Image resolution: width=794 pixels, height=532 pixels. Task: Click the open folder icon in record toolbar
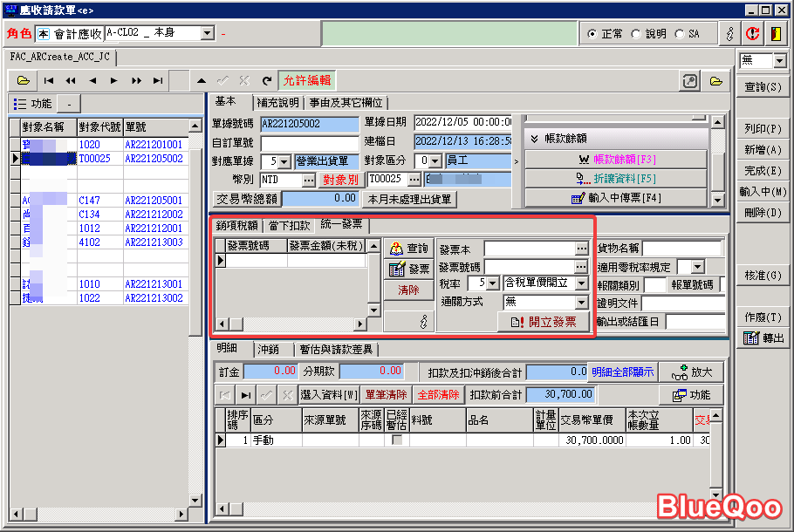[23, 80]
